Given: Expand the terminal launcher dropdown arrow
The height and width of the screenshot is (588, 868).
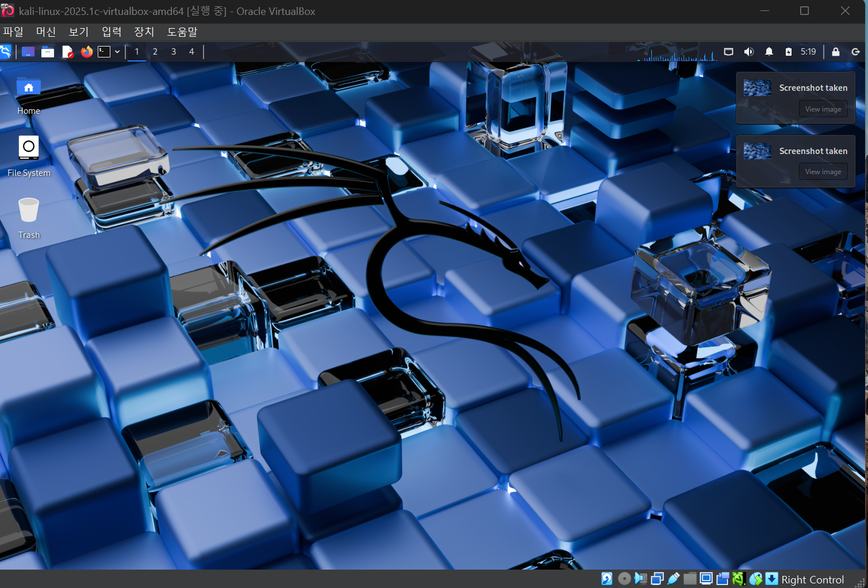Looking at the screenshot, I should click(117, 52).
